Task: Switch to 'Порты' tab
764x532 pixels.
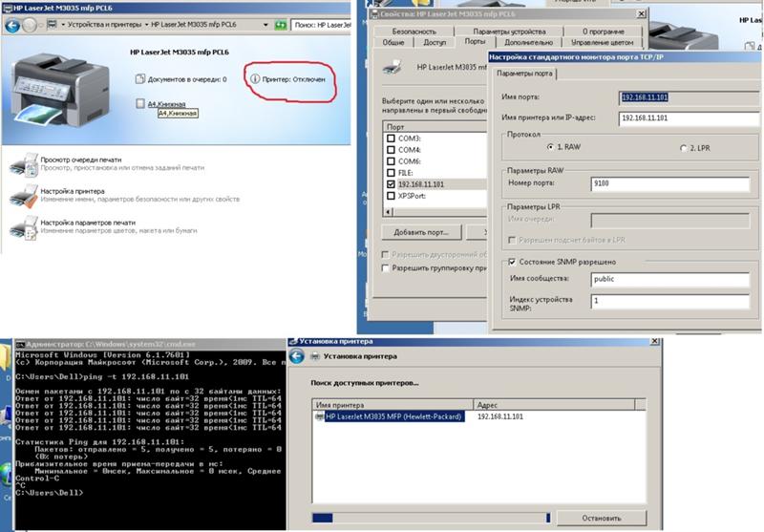Action: [475, 41]
